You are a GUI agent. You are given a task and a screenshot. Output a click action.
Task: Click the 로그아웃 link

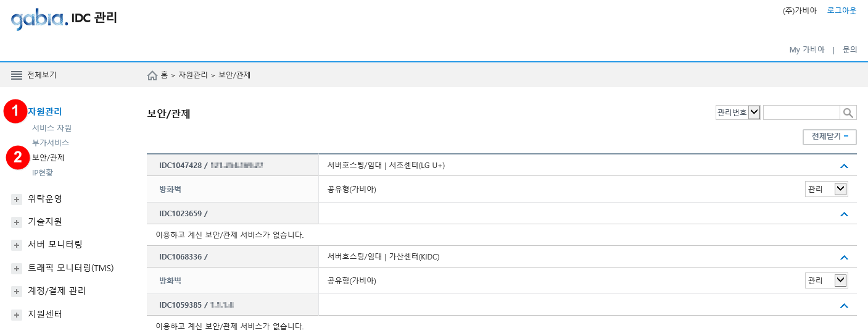pyautogui.click(x=842, y=11)
